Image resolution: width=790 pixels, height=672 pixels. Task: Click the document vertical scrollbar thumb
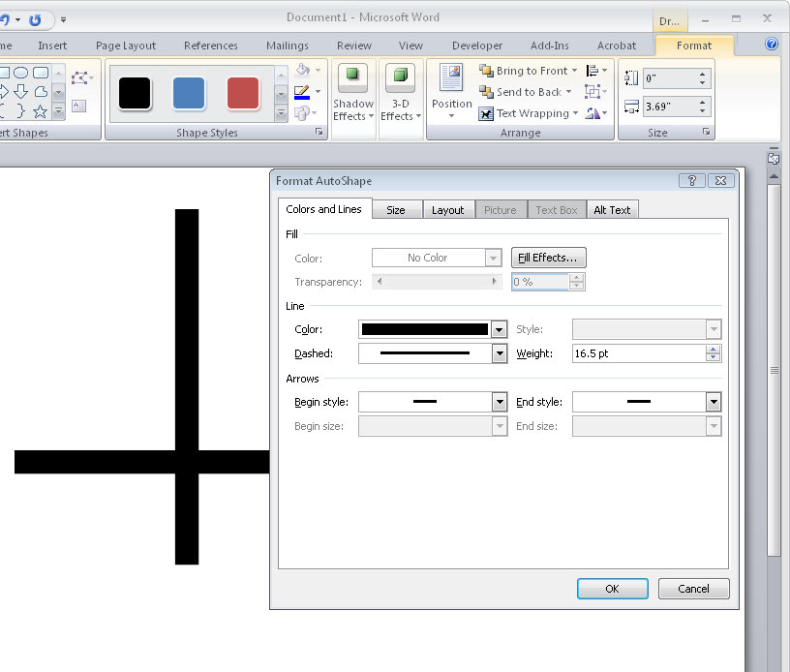774,370
